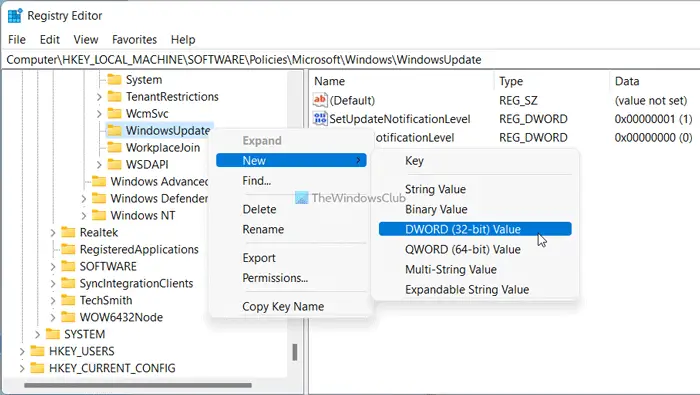This screenshot has width=700, height=395.
Task: Select the RegisteredApplications folder icon
Action: [68, 249]
